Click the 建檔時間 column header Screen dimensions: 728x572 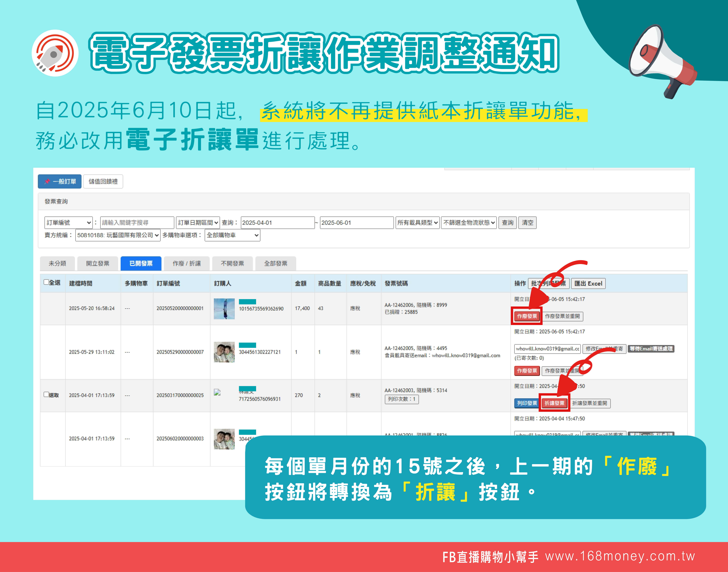click(x=81, y=283)
